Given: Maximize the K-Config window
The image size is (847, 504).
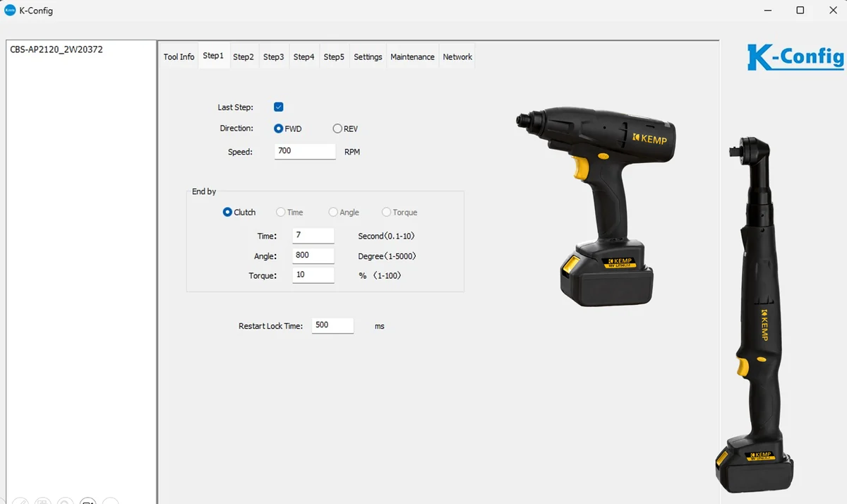Looking at the screenshot, I should [x=800, y=11].
